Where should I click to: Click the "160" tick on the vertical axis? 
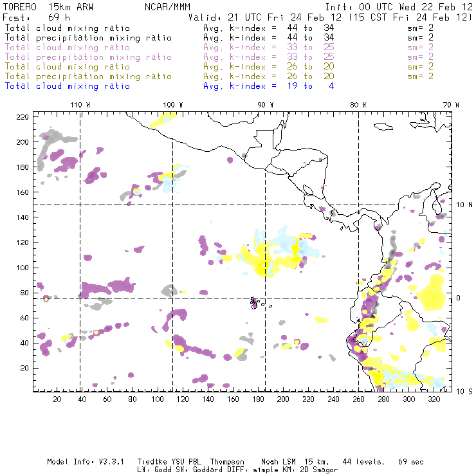tap(23, 192)
